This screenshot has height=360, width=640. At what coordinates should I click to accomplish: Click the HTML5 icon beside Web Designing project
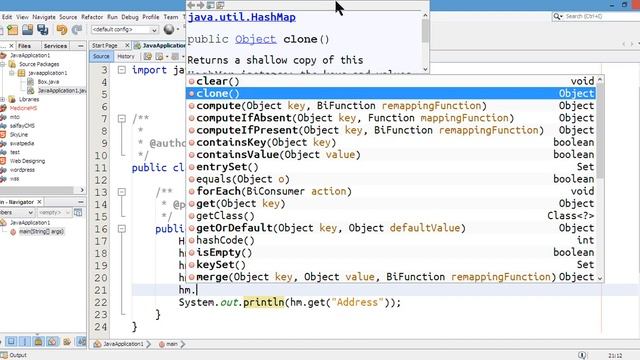tap(3, 161)
